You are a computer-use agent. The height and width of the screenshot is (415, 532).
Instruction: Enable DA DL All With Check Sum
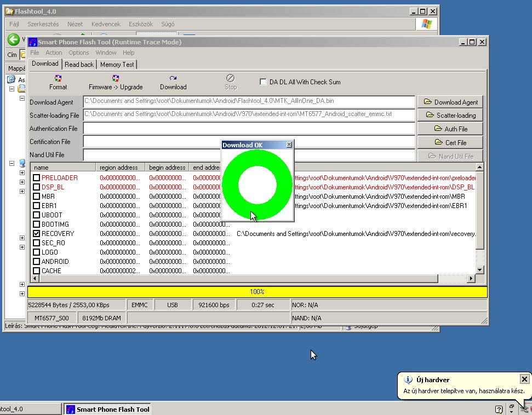(x=263, y=82)
